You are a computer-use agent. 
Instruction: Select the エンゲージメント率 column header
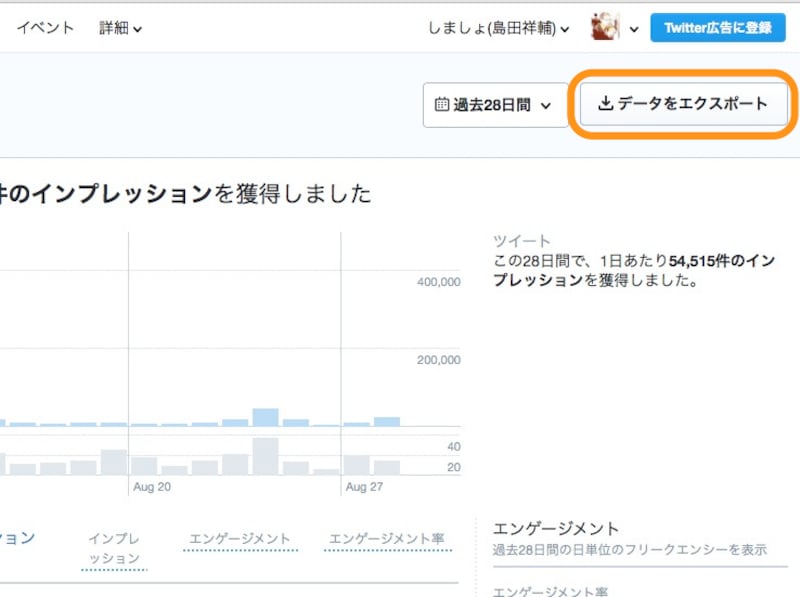(386, 539)
